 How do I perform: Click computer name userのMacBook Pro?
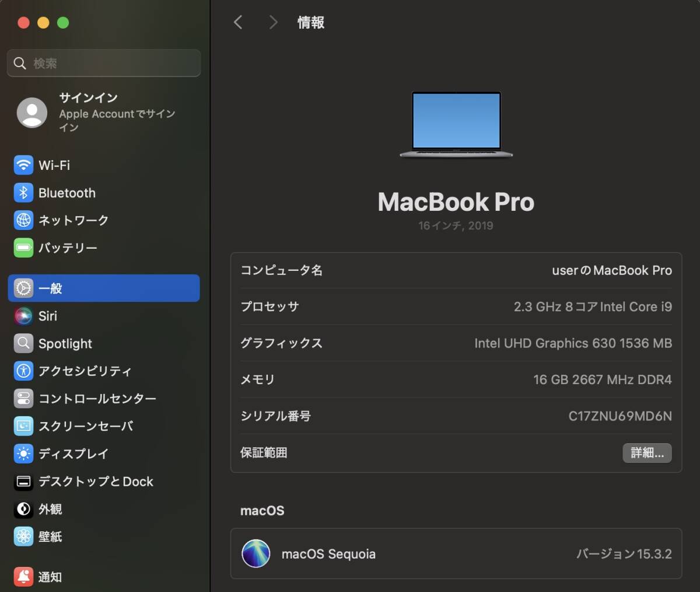tap(612, 270)
